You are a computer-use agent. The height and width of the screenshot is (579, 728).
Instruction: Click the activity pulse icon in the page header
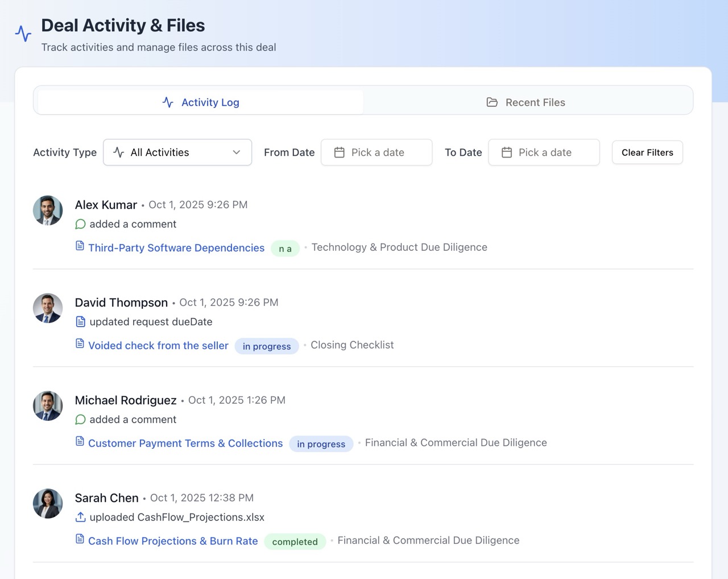coord(23,34)
